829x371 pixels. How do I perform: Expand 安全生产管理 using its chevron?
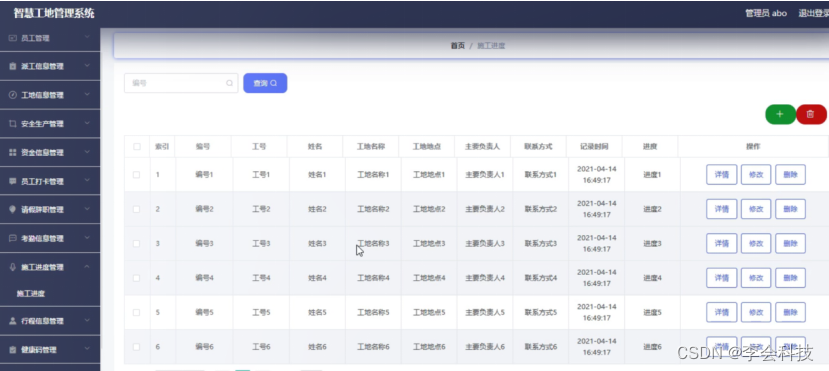tap(87, 123)
